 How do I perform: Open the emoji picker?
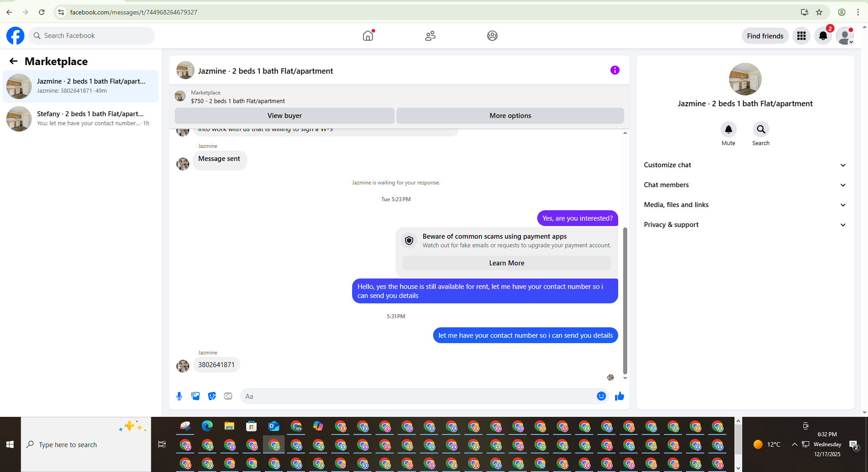601,396
